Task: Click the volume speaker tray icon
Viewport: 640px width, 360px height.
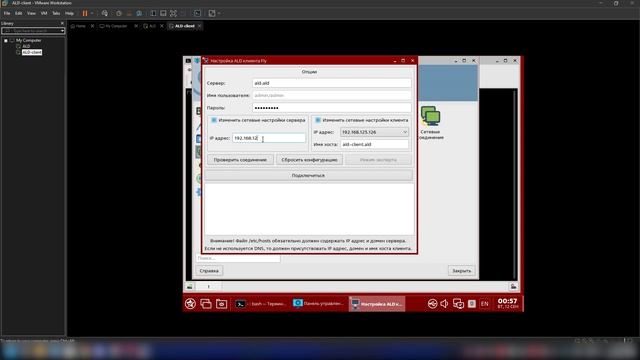Action: click(444, 304)
